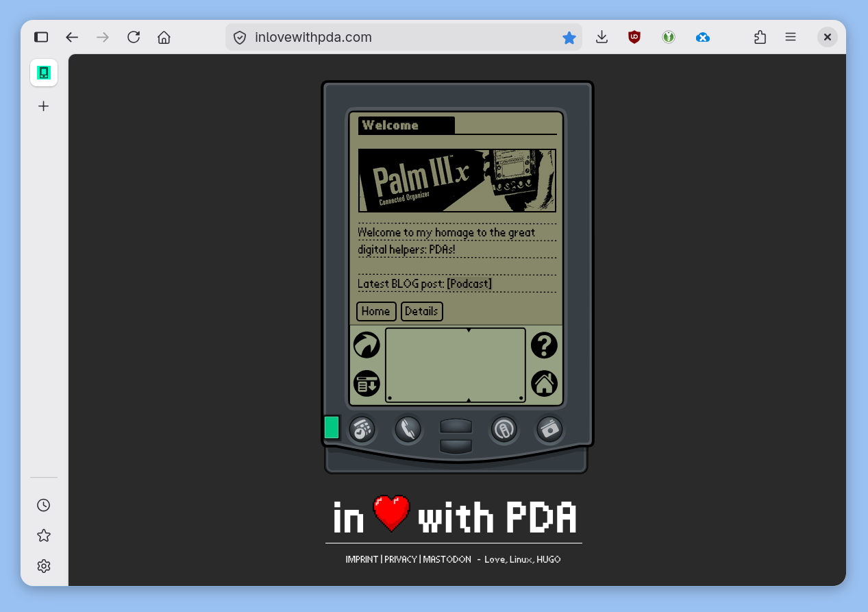Click the house silkscreen icon on PDA
The image size is (868, 612).
[544, 384]
